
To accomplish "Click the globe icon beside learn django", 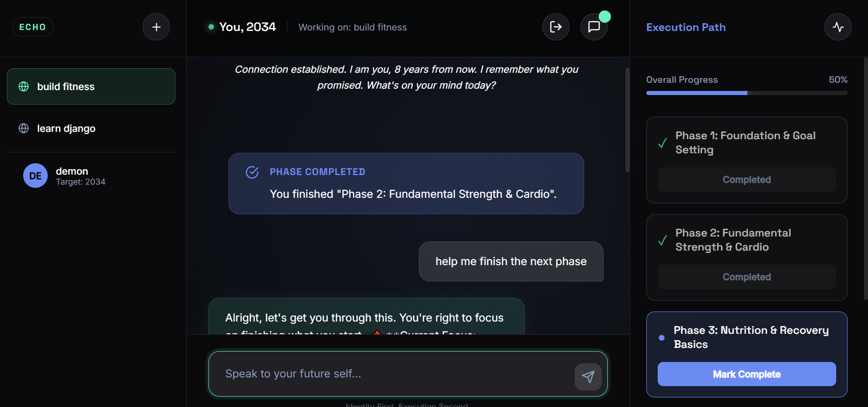I will point(24,129).
